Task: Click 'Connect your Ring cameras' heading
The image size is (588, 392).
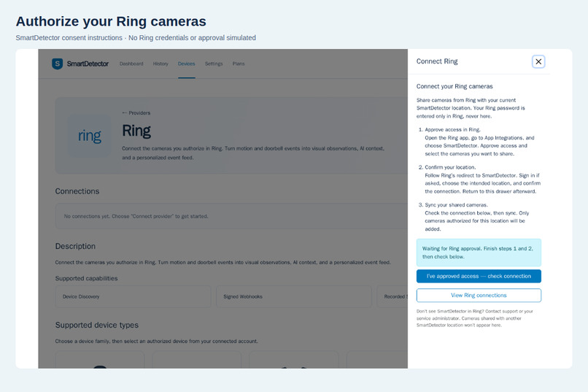Action: pos(454,86)
